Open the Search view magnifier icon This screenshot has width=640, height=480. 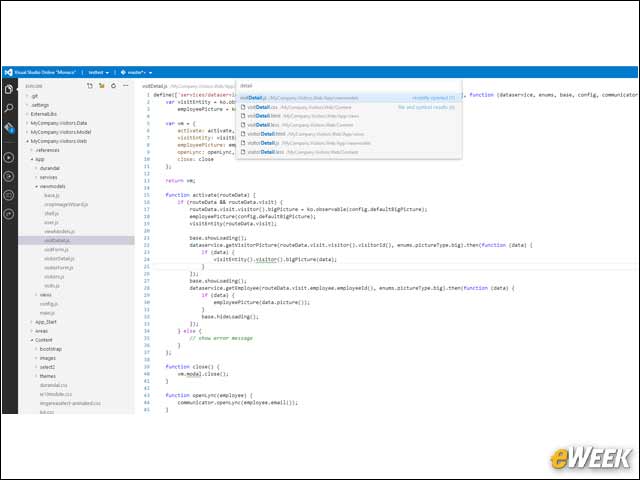(x=9, y=108)
